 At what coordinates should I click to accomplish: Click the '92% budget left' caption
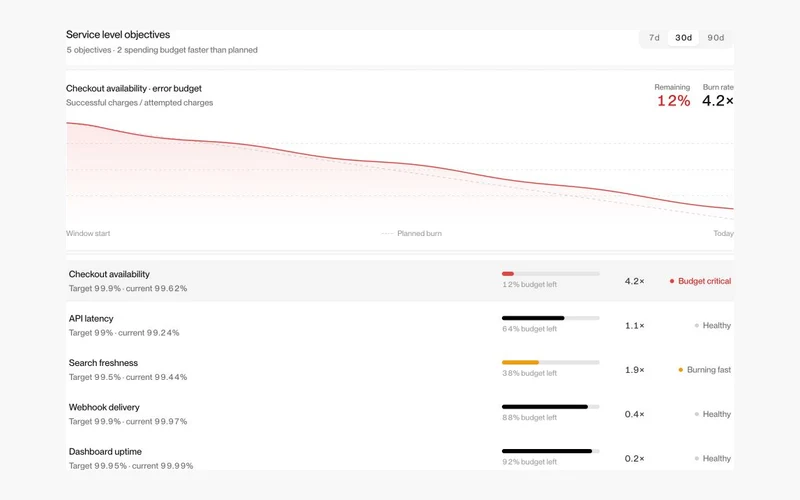coord(530,462)
